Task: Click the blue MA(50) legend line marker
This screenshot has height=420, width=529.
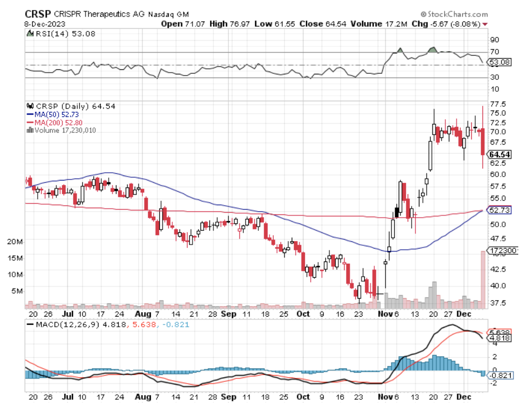Action: pos(30,115)
